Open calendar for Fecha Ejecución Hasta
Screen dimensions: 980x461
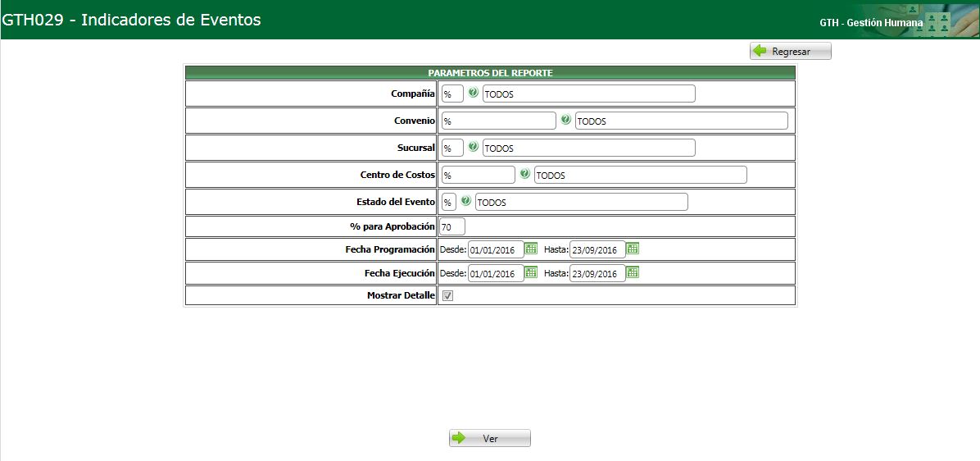(x=633, y=272)
